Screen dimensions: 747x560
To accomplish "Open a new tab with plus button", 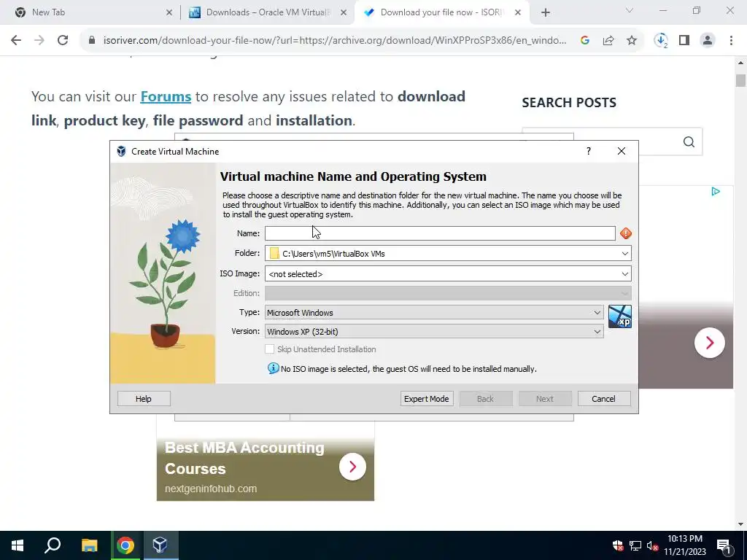I will click(x=546, y=12).
